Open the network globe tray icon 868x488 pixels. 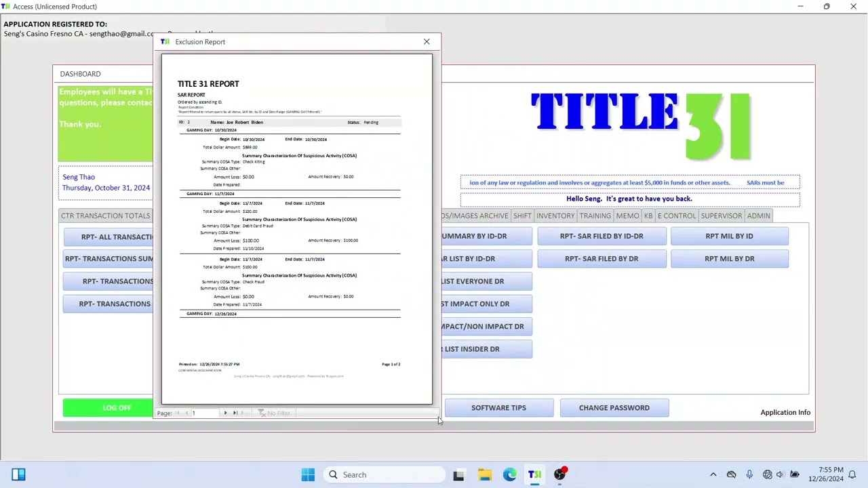768,474
